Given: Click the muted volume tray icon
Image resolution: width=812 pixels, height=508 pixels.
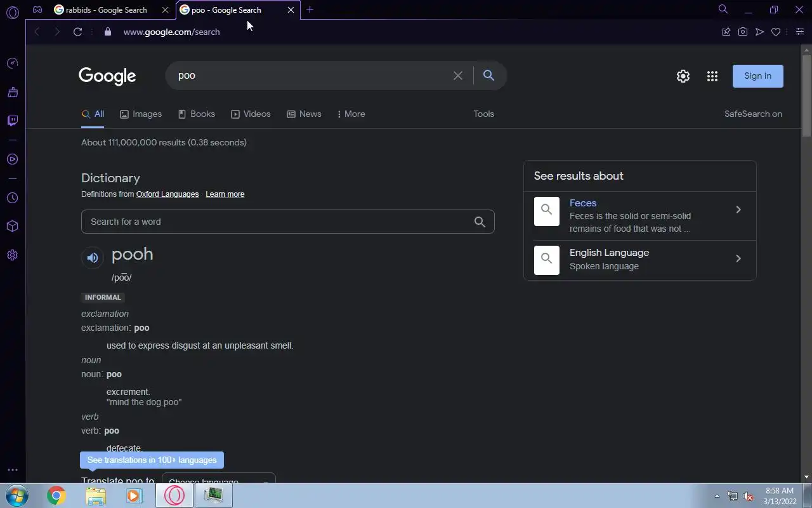Looking at the screenshot, I should click(749, 496).
